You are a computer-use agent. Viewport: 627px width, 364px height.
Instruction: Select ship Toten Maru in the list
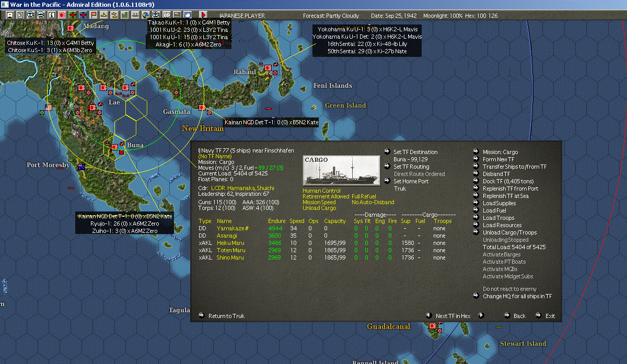coord(230,250)
